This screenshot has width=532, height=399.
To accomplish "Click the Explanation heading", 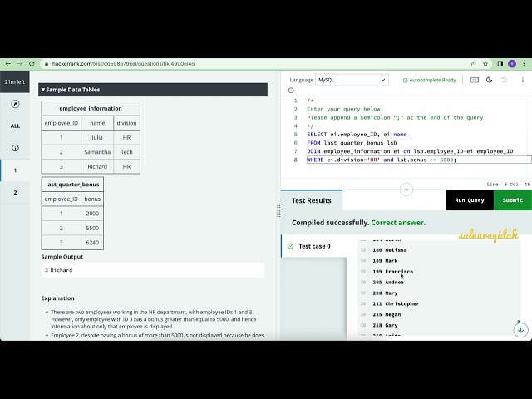I will (57, 298).
